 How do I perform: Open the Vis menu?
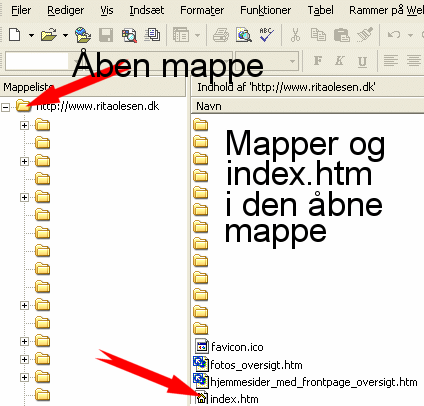coord(107,10)
